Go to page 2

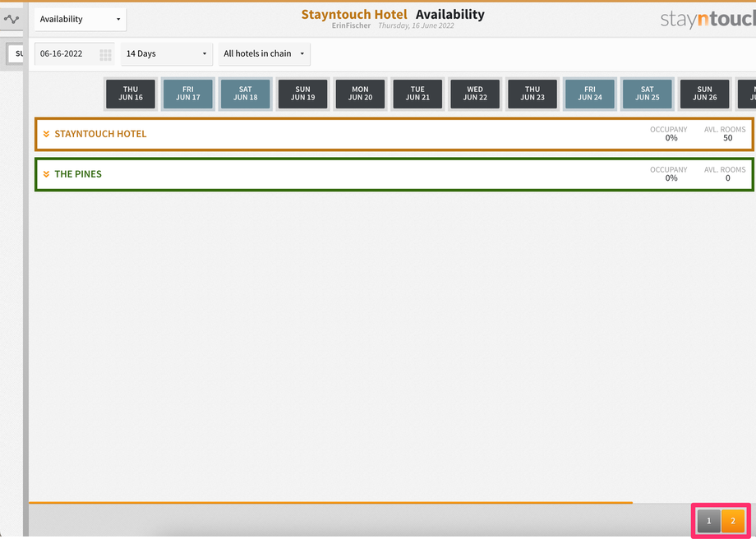(x=733, y=521)
